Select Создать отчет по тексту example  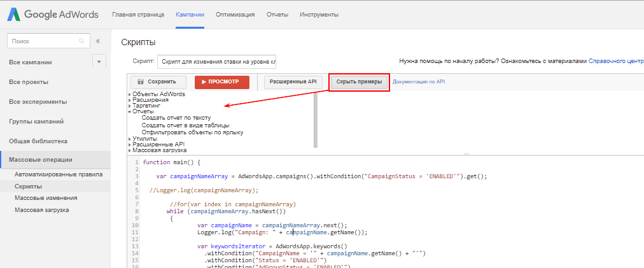click(176, 118)
